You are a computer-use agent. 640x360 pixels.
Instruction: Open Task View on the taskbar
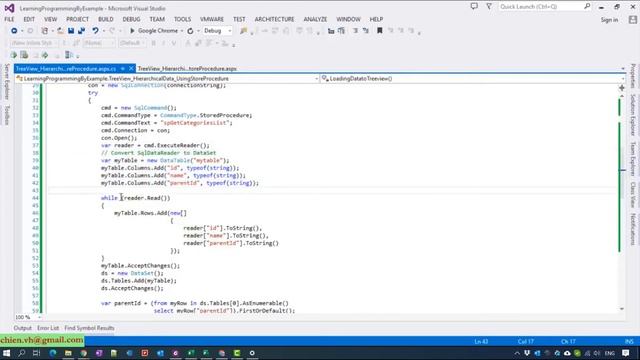point(36,353)
